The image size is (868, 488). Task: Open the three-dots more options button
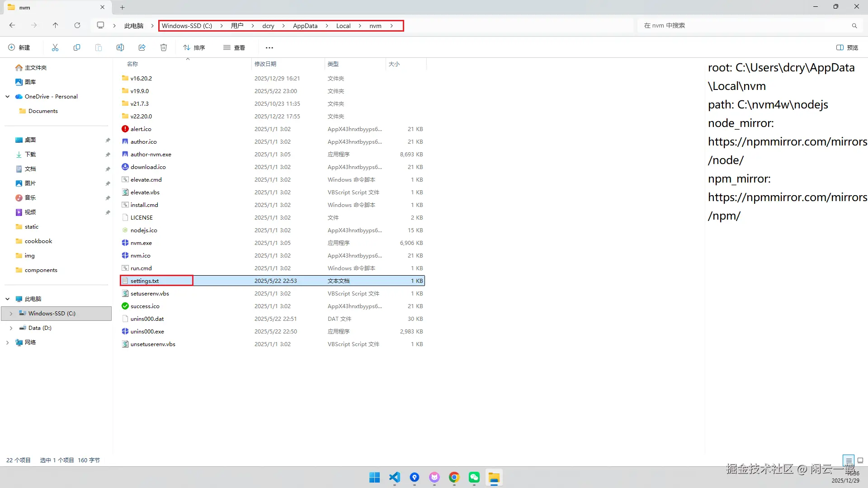pos(269,47)
